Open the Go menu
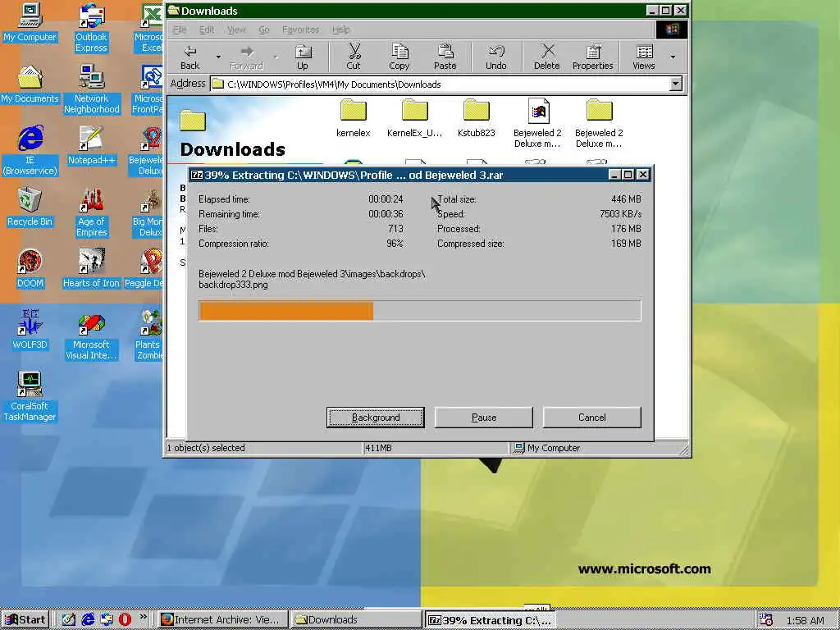Screen dimensions: 840x630 [264, 30]
